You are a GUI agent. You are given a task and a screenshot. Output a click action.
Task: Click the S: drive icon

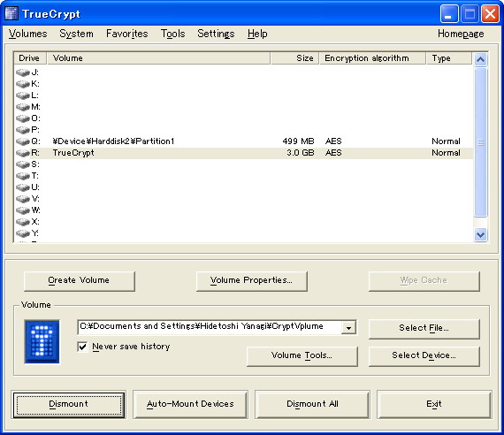point(23,164)
